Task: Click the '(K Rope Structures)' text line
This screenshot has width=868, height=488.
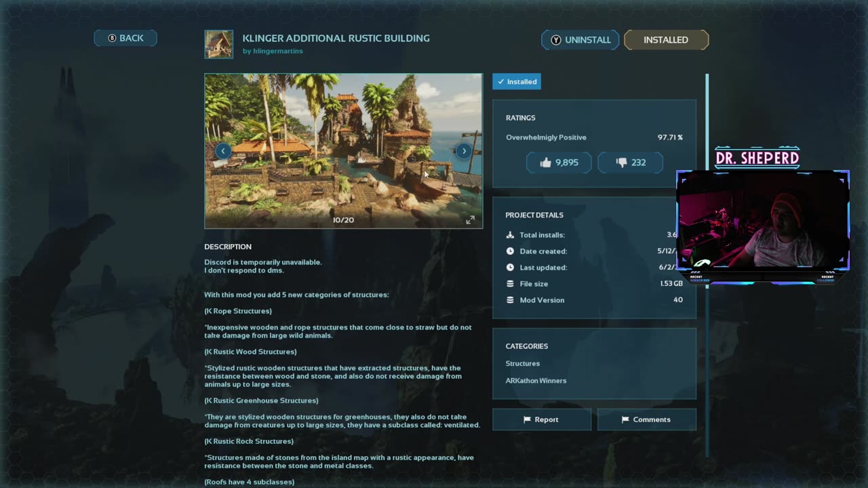Action: (x=238, y=311)
